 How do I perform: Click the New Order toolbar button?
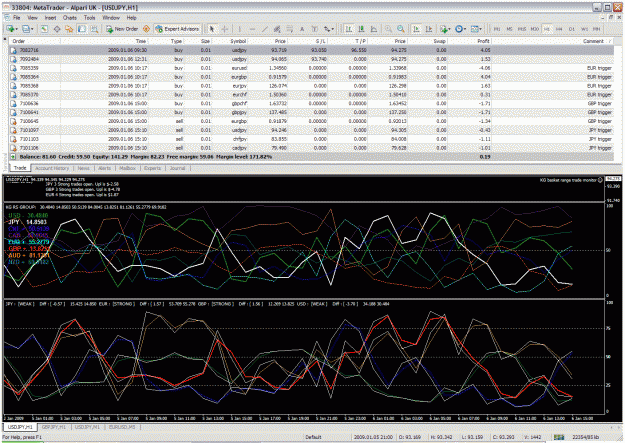coord(122,29)
